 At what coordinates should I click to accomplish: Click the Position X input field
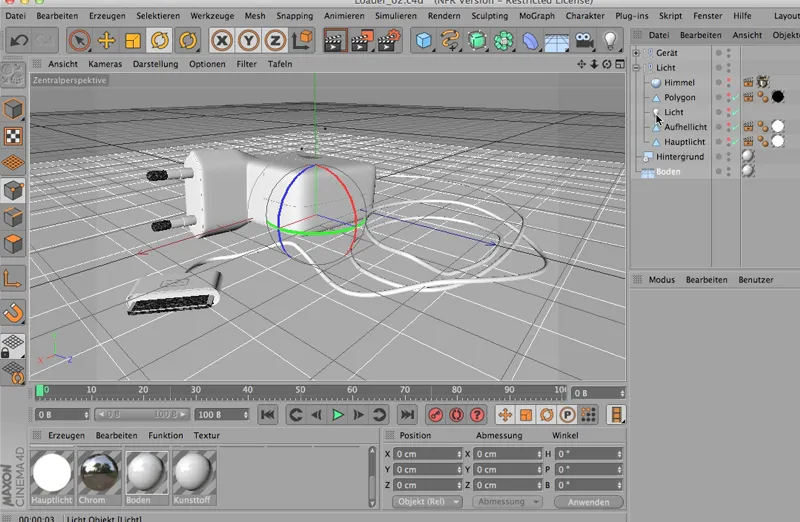[x=428, y=454]
